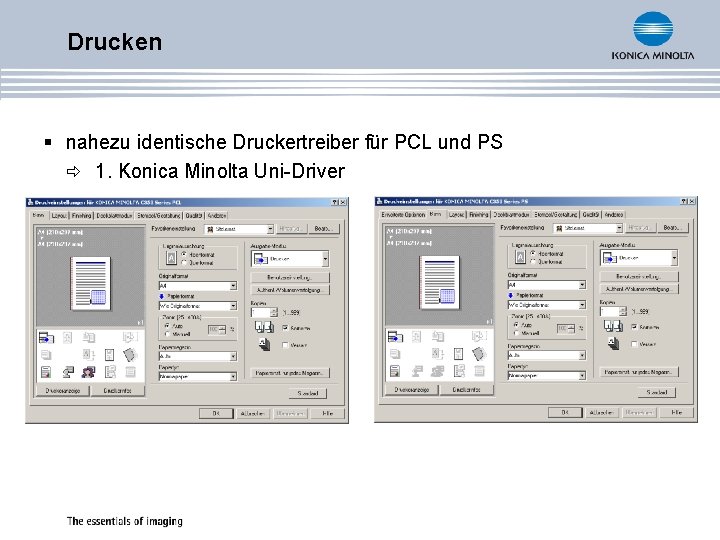Click Druckeransicht button in PCL window

click(63, 391)
